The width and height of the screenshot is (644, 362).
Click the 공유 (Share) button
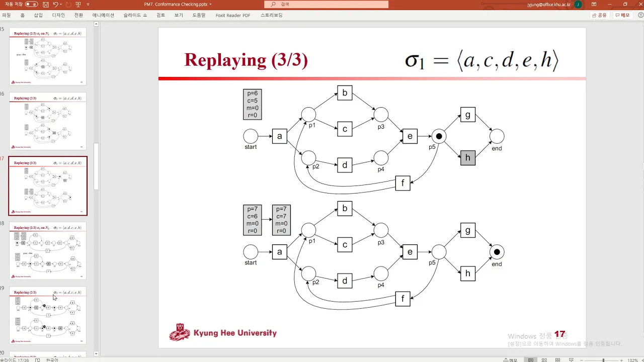pyautogui.click(x=600, y=15)
